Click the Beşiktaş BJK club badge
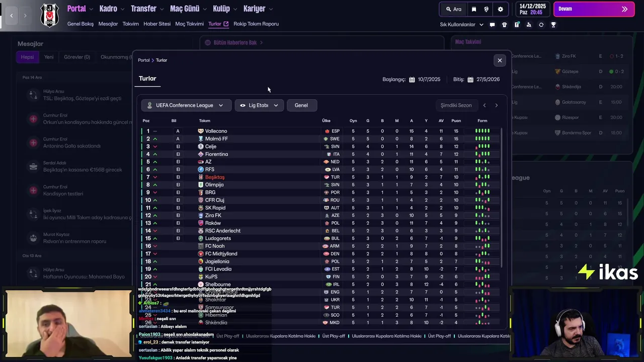 49,15
